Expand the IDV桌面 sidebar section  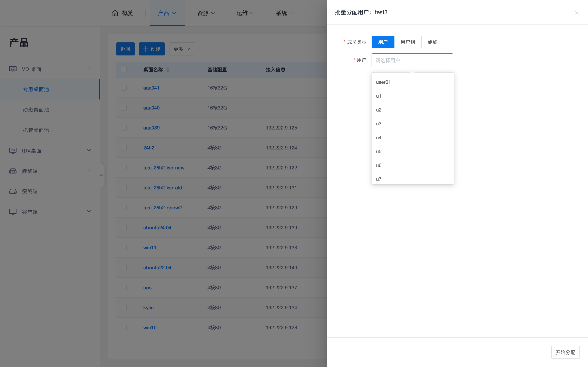point(89,150)
